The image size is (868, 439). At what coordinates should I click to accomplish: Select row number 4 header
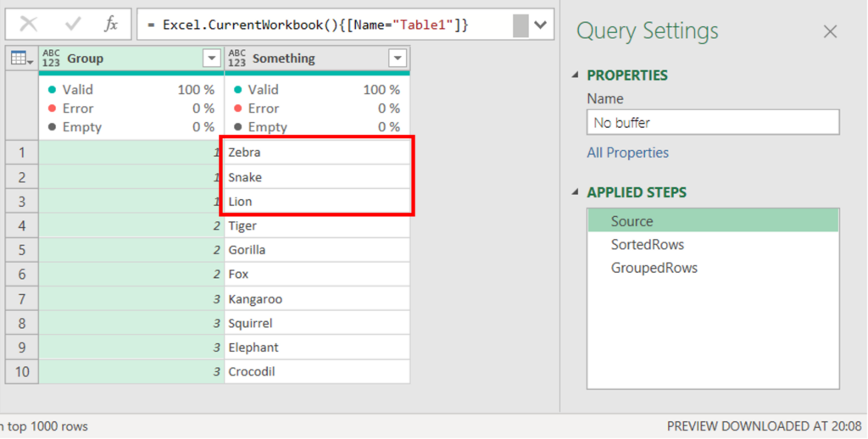[22, 225]
